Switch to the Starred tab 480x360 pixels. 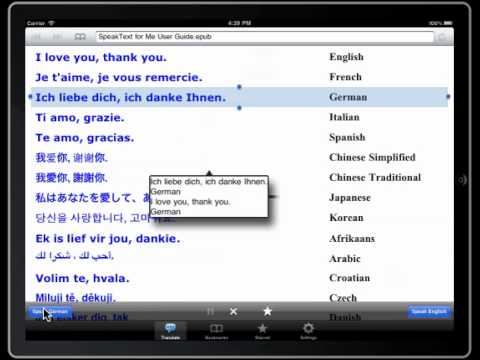click(x=262, y=331)
